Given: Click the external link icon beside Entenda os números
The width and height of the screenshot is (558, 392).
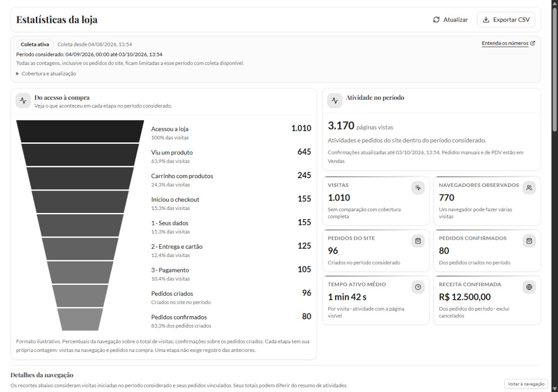Looking at the screenshot, I should coord(533,43).
